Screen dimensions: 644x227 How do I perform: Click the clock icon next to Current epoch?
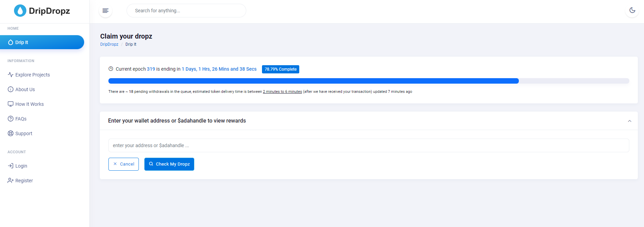click(x=111, y=69)
